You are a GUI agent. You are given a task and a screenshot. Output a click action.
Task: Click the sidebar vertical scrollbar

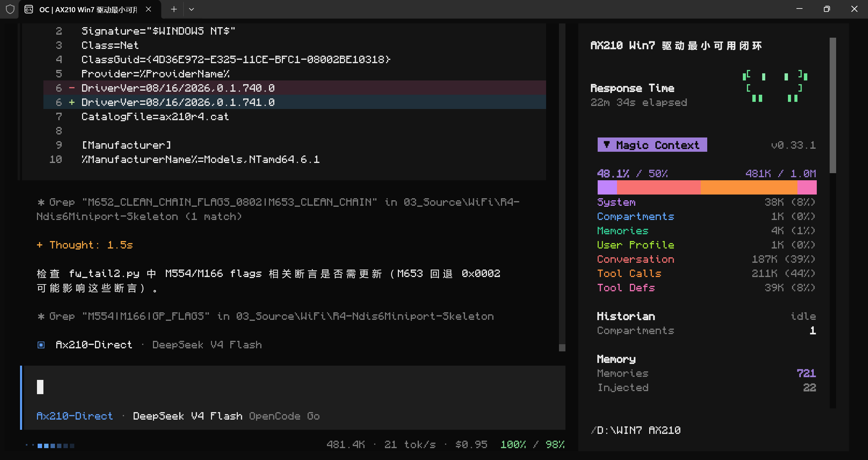(833, 105)
